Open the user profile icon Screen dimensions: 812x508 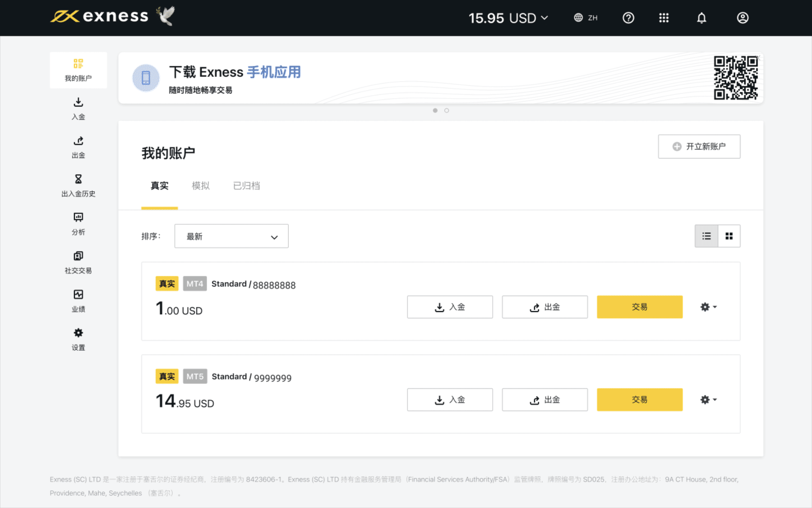click(743, 18)
